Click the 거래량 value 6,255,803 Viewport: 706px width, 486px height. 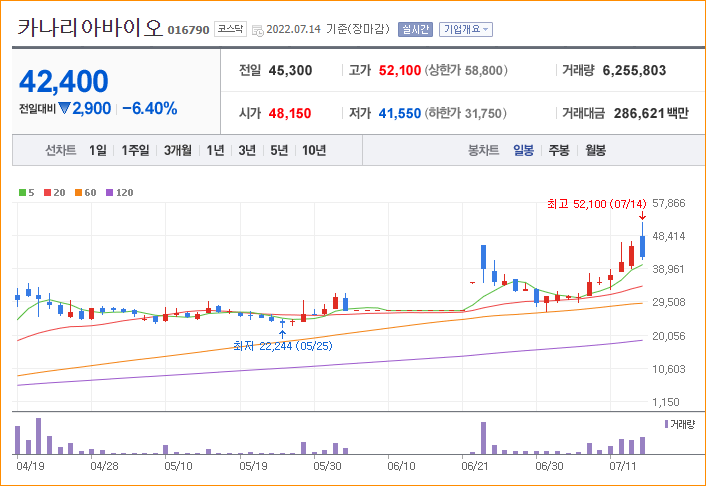(634, 70)
